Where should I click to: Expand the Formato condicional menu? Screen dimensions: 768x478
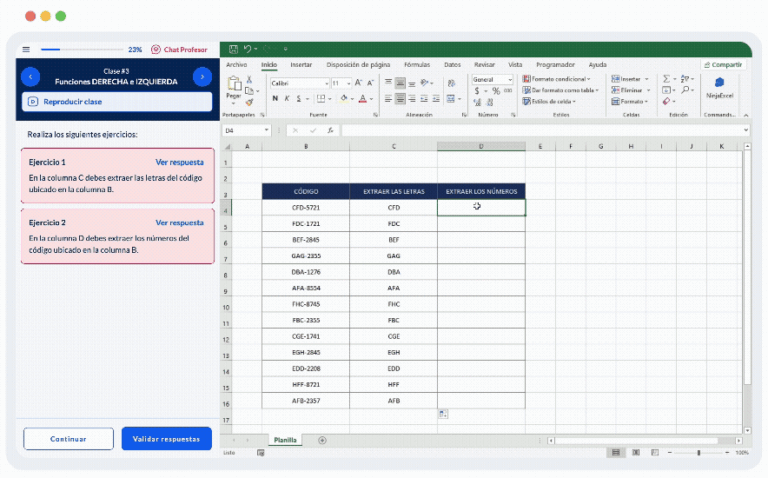tap(556, 79)
